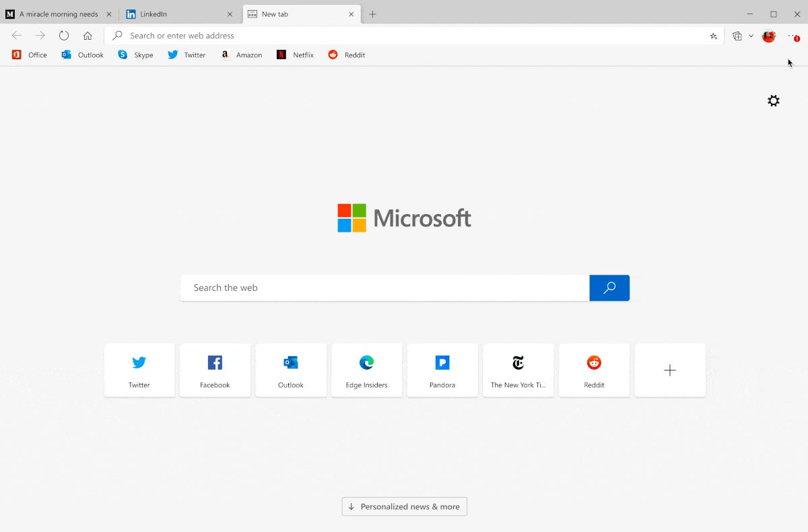The image size is (808, 532).
Task: Select the New tab tab
Action: [x=302, y=14]
